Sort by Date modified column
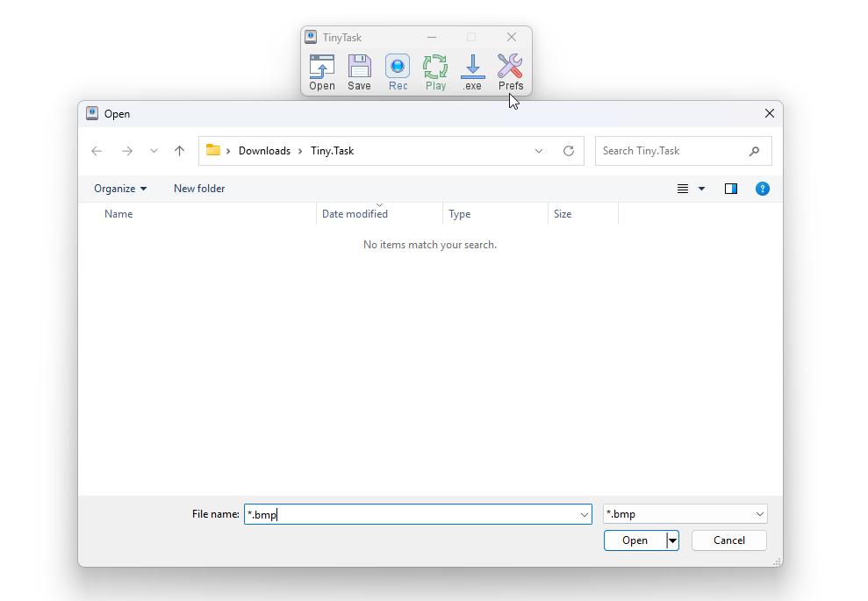 click(355, 214)
